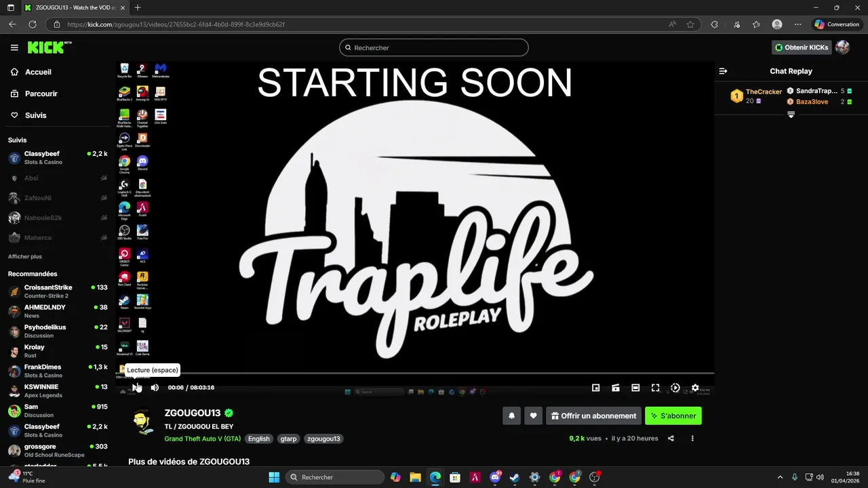Open CroissantStrike recommended channel
868x488 pixels.
58,291
